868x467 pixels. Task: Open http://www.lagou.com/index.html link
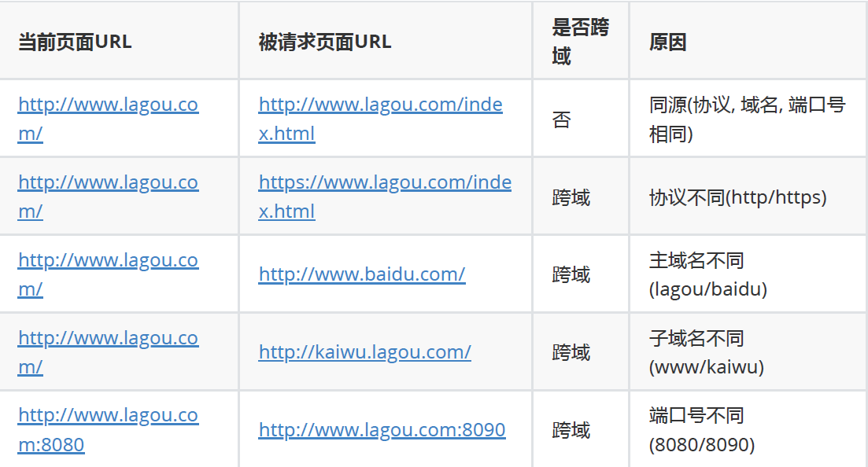tap(380, 119)
